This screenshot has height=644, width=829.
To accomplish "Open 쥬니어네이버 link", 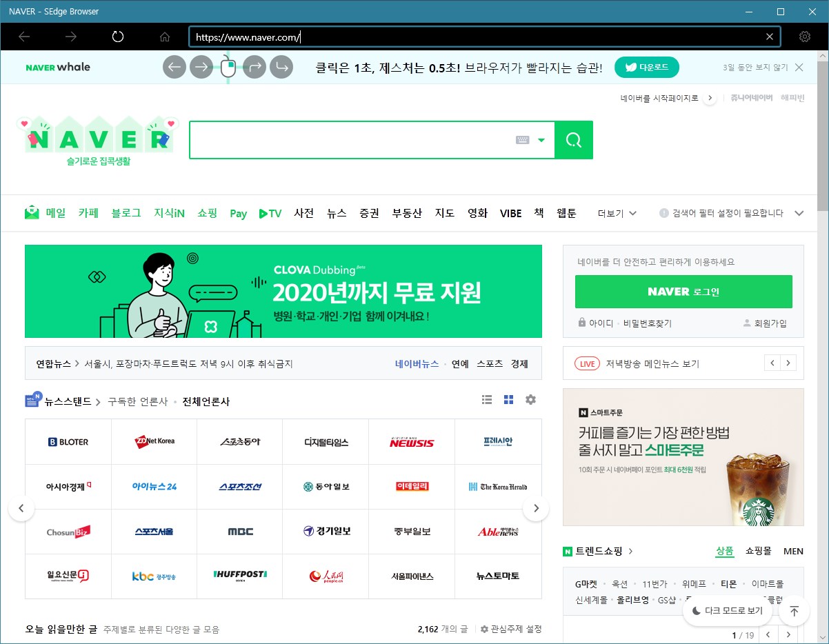I will (x=751, y=98).
